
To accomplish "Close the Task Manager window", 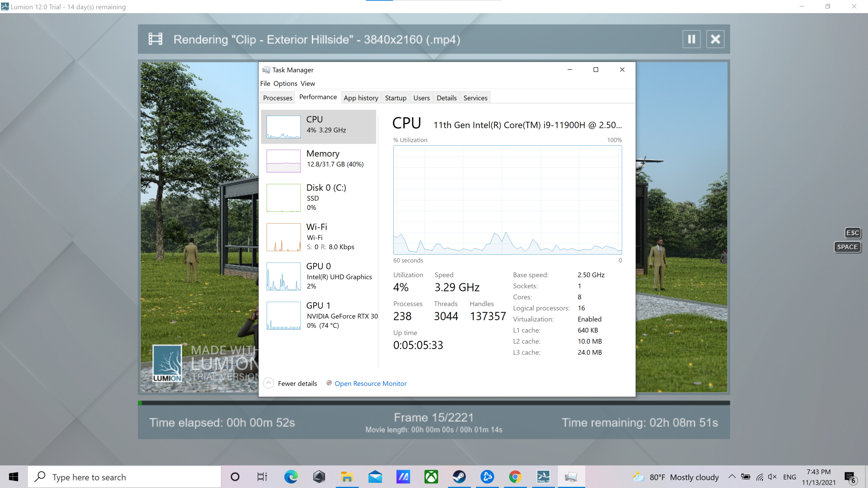I will click(622, 69).
